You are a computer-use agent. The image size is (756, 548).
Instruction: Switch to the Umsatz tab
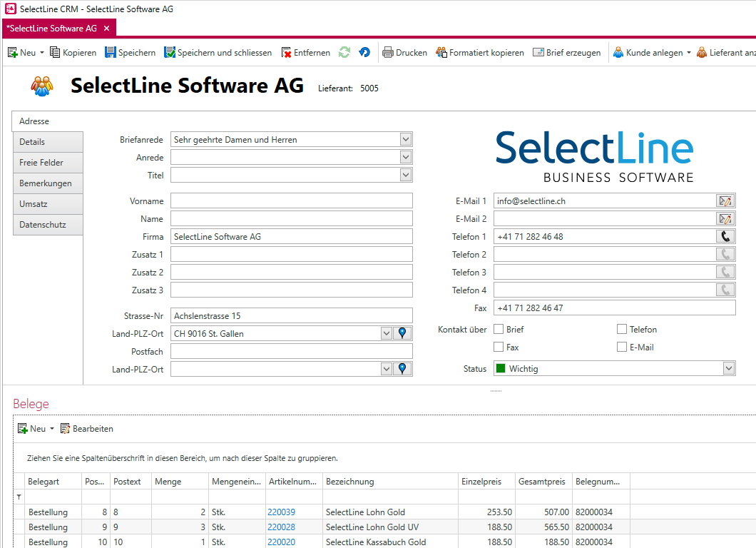coord(48,204)
